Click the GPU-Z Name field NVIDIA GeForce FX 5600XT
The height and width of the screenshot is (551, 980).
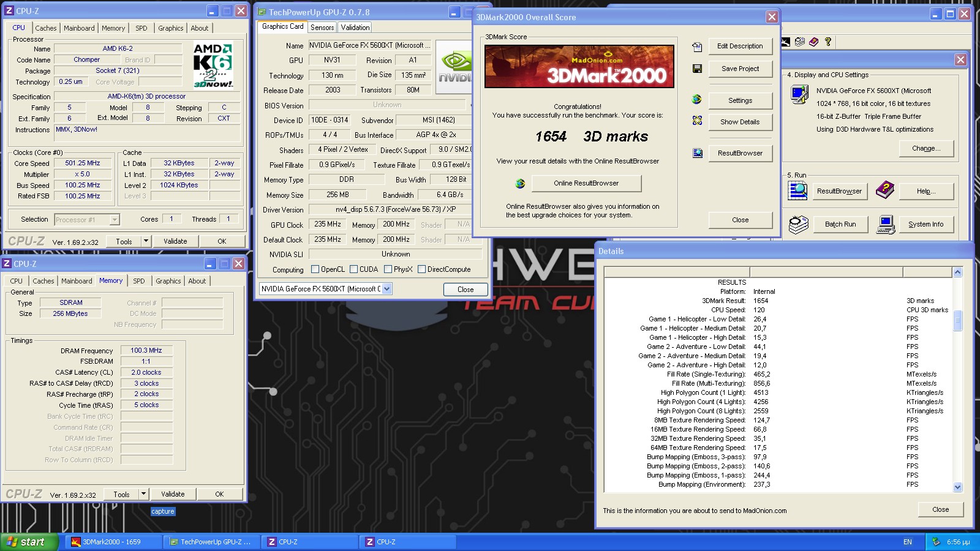[370, 45]
